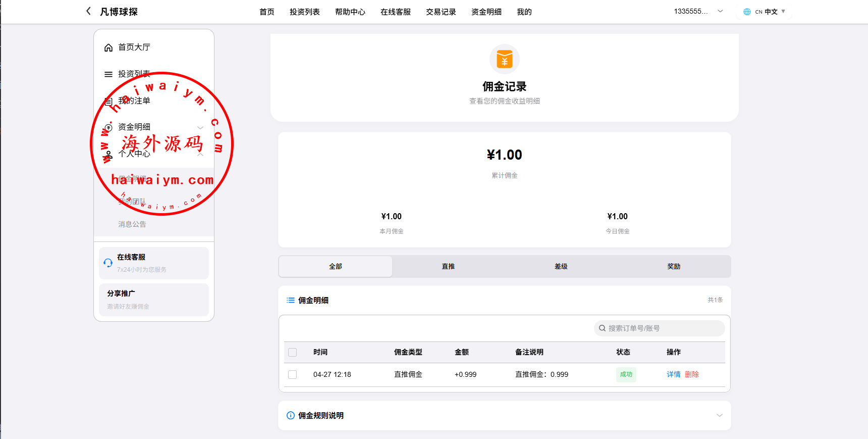Open 帮助中心 in the top menu

(350, 12)
